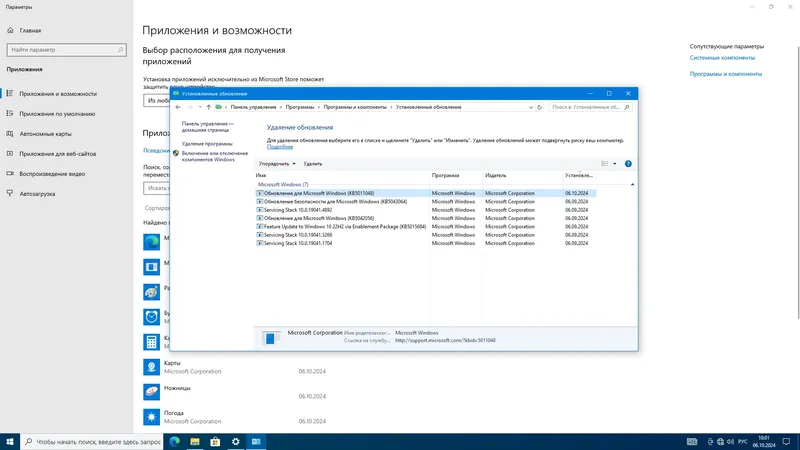Click the shield icon for Windows components

pyautogui.click(x=176, y=153)
